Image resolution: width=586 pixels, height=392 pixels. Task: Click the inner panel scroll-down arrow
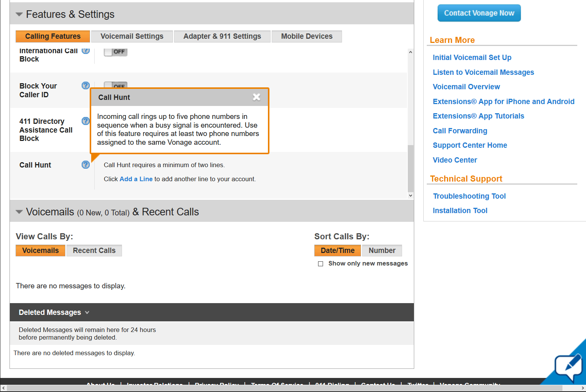pyautogui.click(x=410, y=195)
